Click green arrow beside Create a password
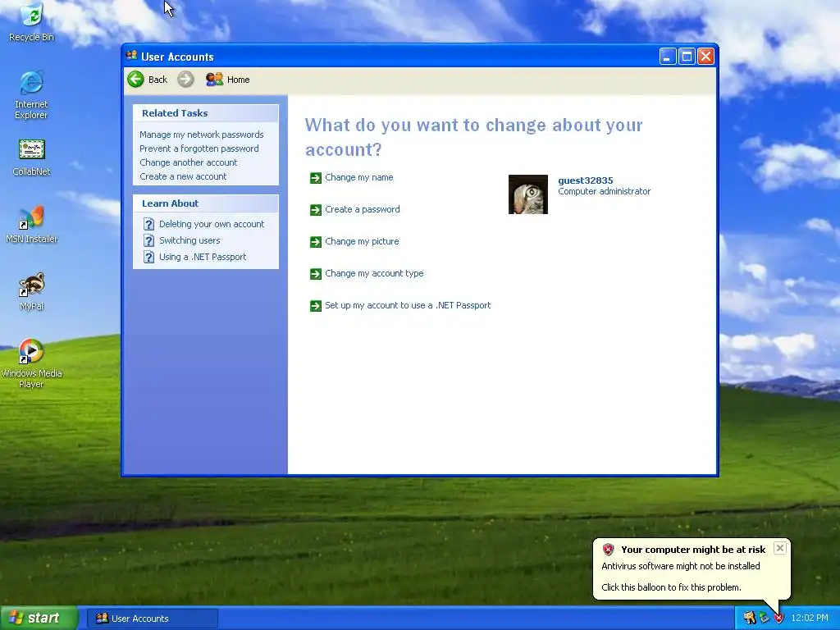This screenshot has height=630, width=840. [316, 210]
